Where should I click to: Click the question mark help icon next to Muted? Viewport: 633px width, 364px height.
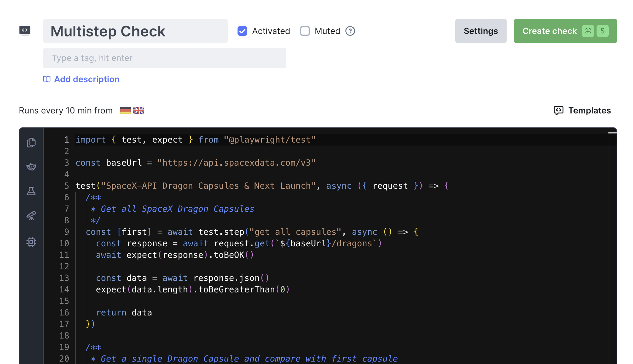point(350,31)
